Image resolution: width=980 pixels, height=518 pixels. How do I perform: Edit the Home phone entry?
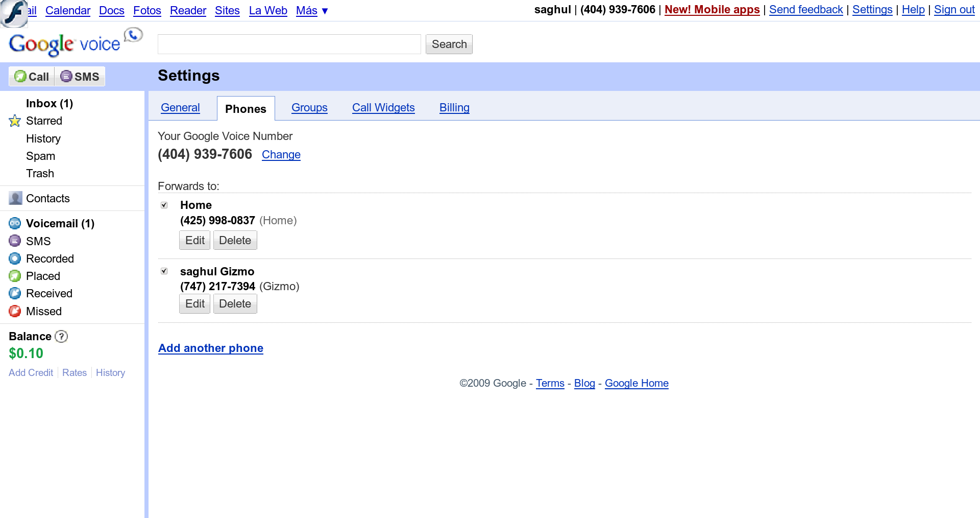click(195, 241)
